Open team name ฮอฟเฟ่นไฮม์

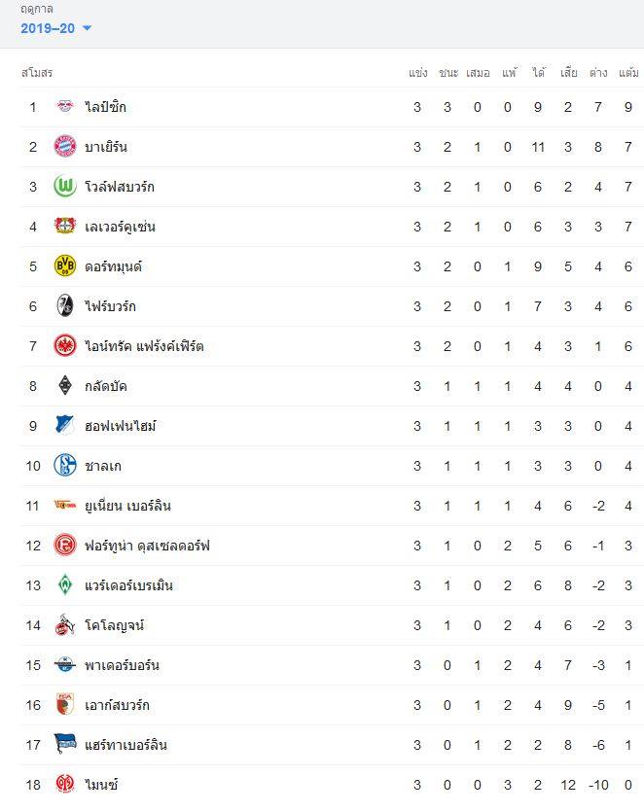pos(121,426)
